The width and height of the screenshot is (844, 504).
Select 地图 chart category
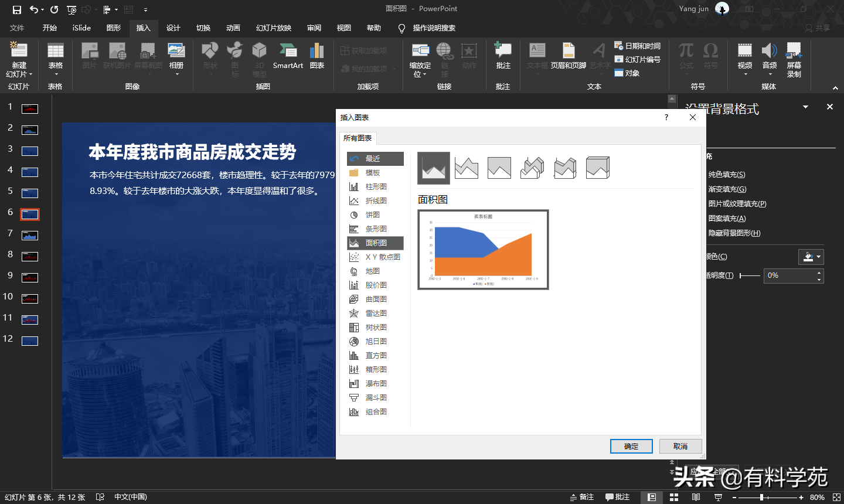(375, 271)
